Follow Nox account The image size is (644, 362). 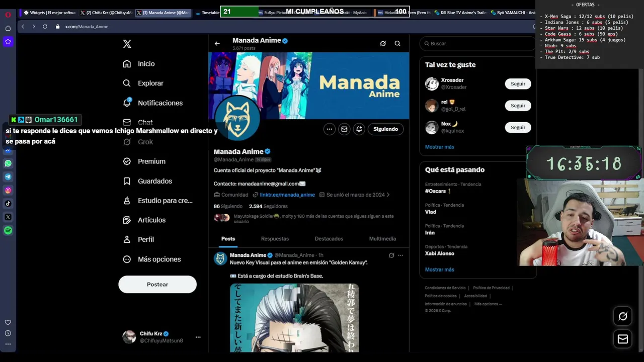coord(518,127)
